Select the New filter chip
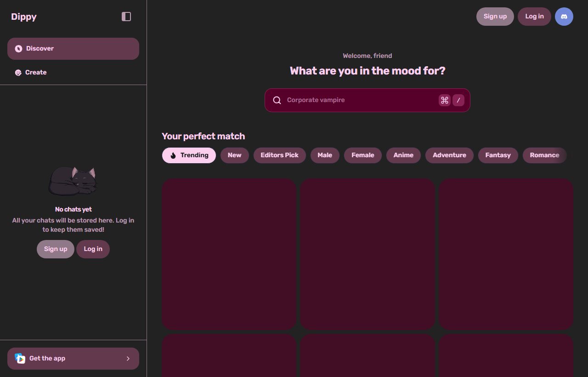 [x=234, y=155]
